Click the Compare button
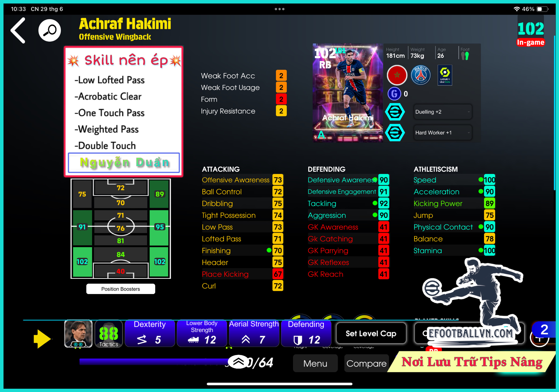The width and height of the screenshot is (559, 392). click(x=366, y=363)
